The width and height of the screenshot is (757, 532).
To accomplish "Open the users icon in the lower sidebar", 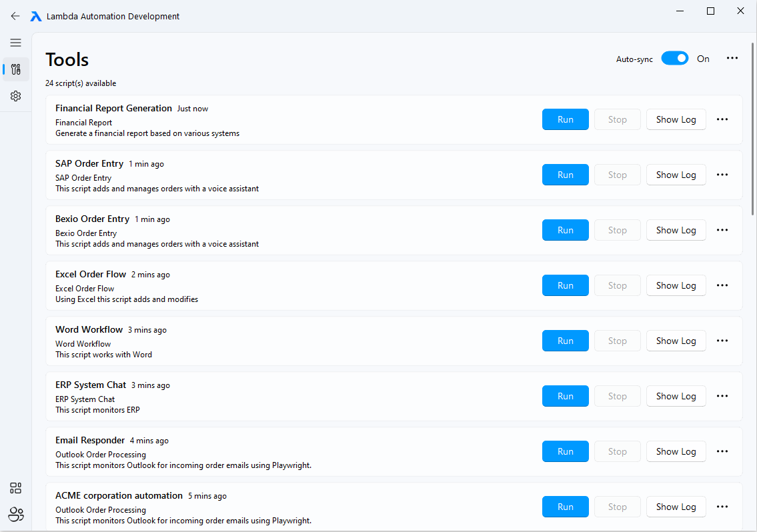I will (15, 515).
